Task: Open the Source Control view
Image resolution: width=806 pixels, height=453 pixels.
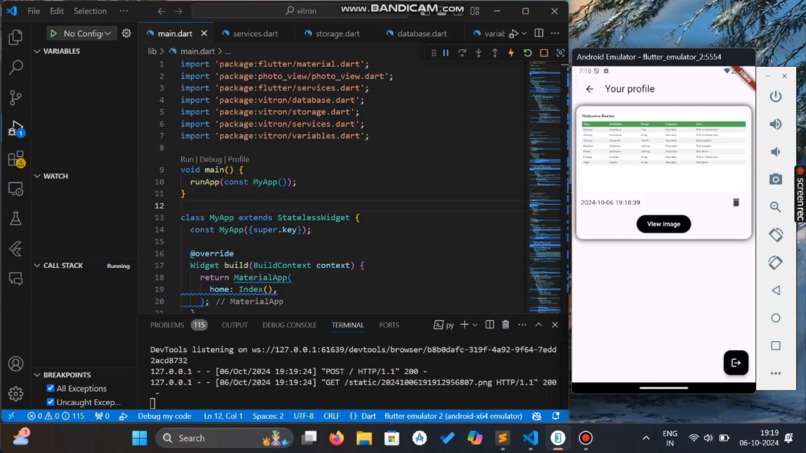Action: (16, 97)
